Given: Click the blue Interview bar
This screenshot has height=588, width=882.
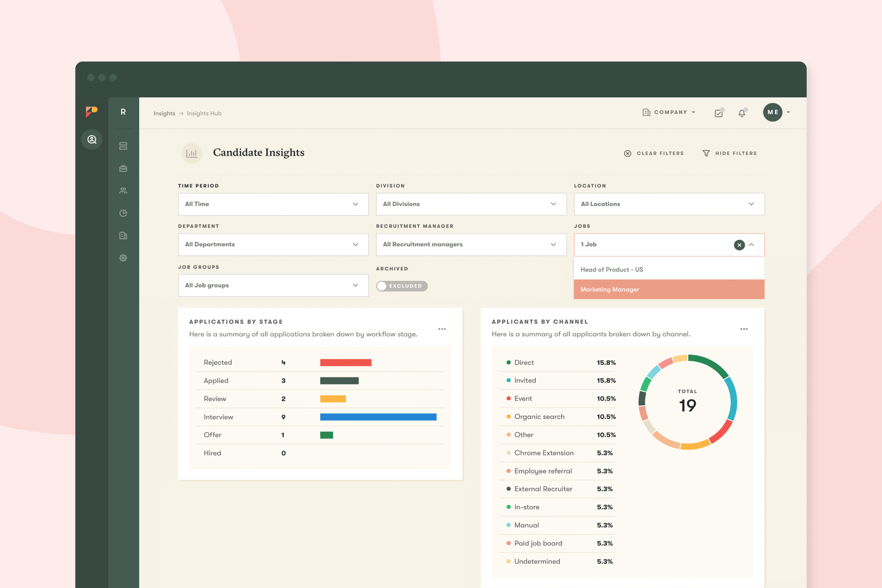Looking at the screenshot, I should point(378,417).
